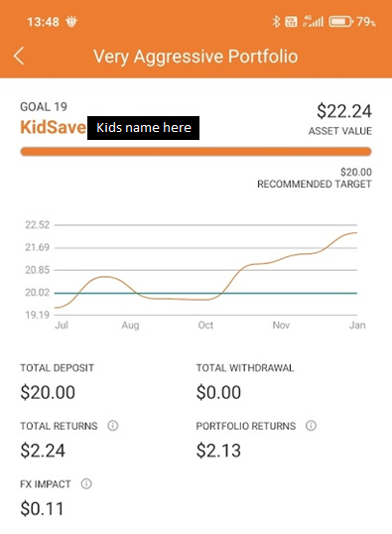392x534 pixels.
Task: Tap the battery status icon
Action: [x=340, y=22]
